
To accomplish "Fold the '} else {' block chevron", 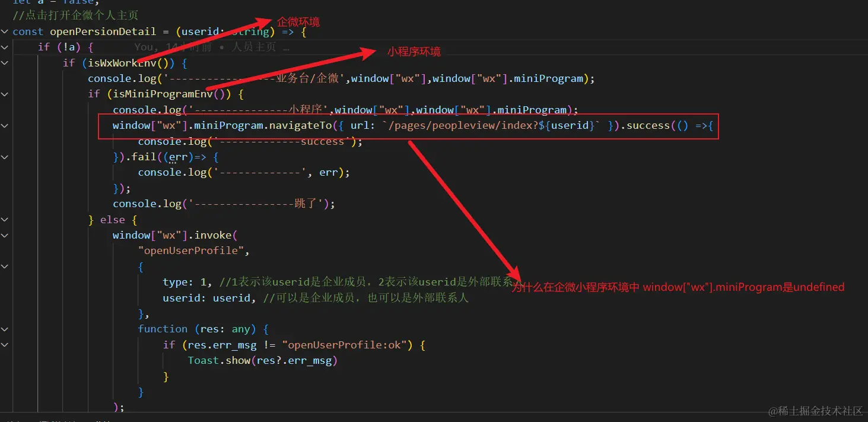I will (x=5, y=220).
